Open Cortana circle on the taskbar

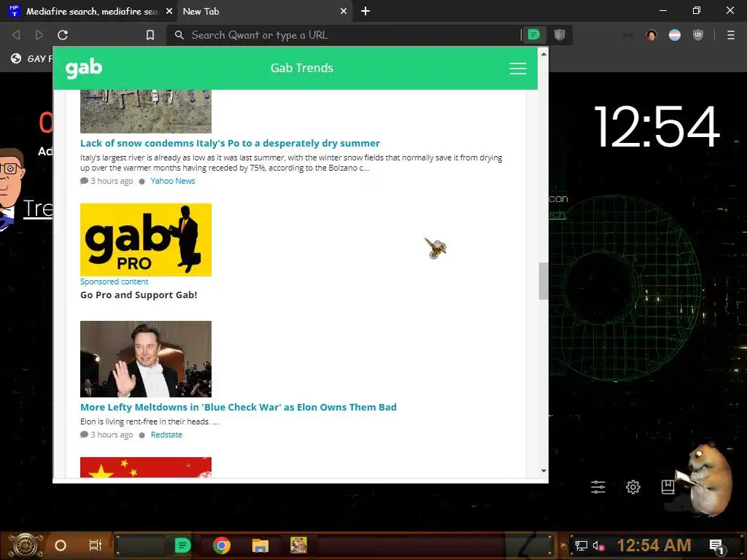[61, 545]
